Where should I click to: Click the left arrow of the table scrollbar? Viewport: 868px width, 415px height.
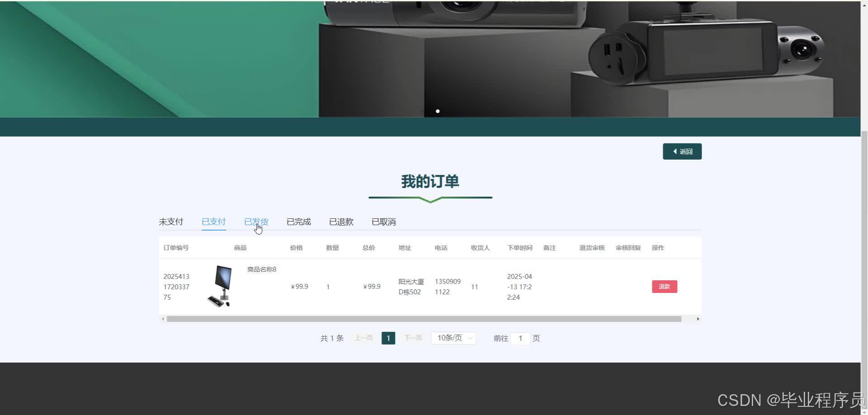[x=163, y=319]
